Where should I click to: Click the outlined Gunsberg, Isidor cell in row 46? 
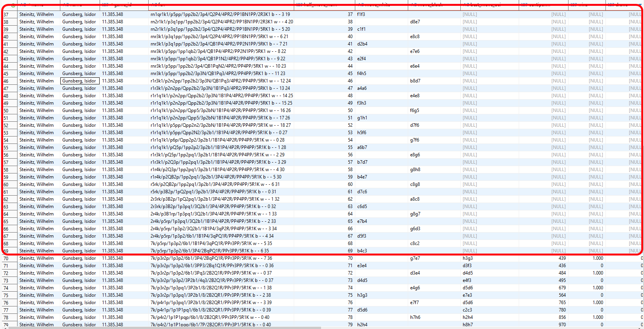pos(80,81)
